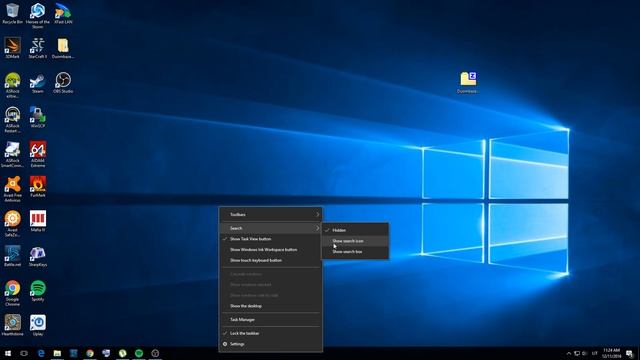Toggle Lock the taskbar option
This screenshot has height=360, width=640.
271,333
